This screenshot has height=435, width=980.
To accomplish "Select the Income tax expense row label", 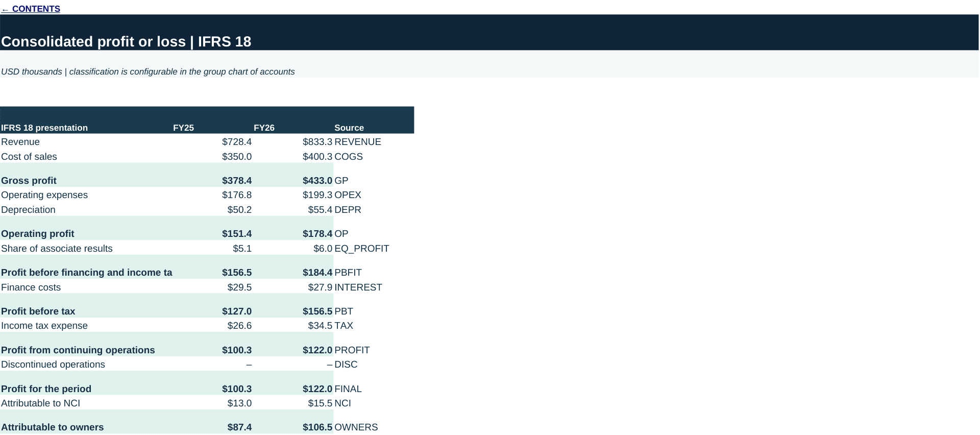I will pyautogui.click(x=44, y=326).
